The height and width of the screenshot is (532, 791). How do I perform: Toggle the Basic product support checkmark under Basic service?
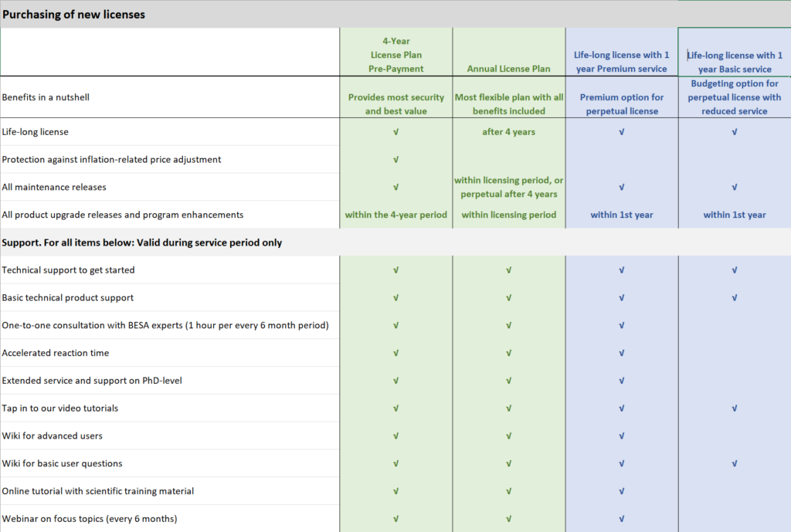735,297
